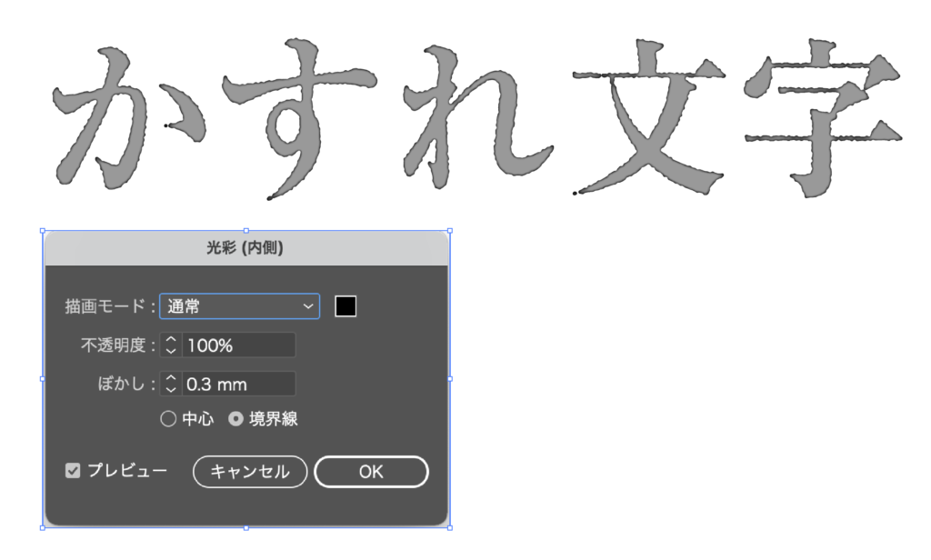The width and height of the screenshot is (931, 560).
Task: Select the か character artwork
Action: click(x=127, y=117)
